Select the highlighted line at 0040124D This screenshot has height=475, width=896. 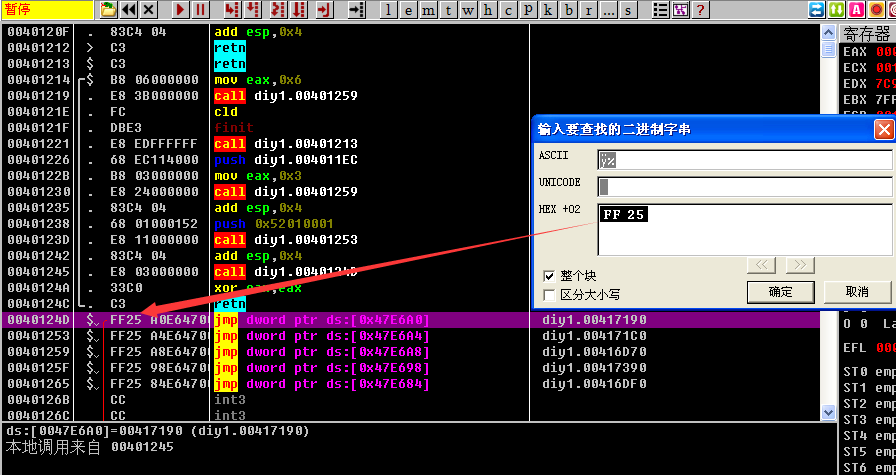pyautogui.click(x=410, y=320)
